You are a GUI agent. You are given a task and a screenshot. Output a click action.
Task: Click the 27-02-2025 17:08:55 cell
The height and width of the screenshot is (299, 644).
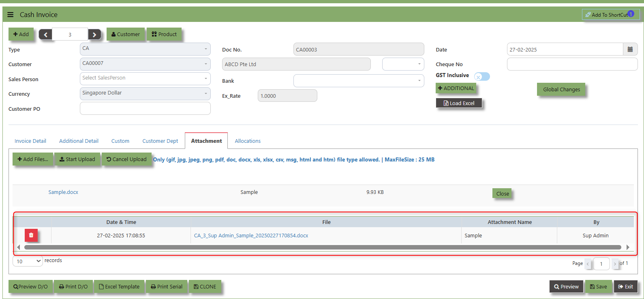pos(121,236)
